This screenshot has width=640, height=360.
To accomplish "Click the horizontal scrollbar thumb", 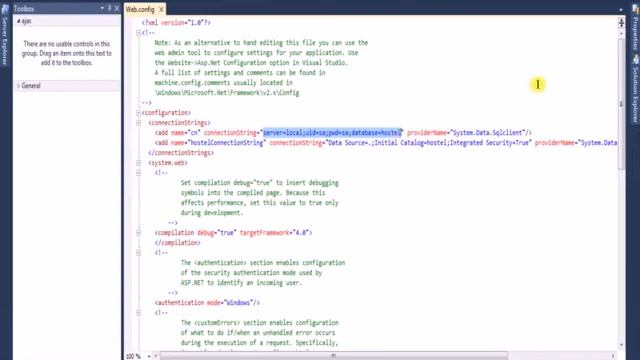I will (x=333, y=356).
